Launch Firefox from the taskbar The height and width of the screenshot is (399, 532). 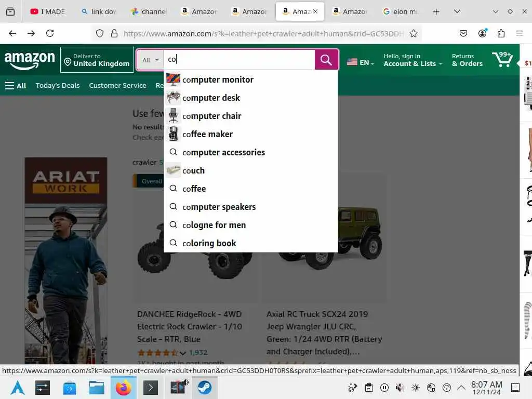[124, 388]
